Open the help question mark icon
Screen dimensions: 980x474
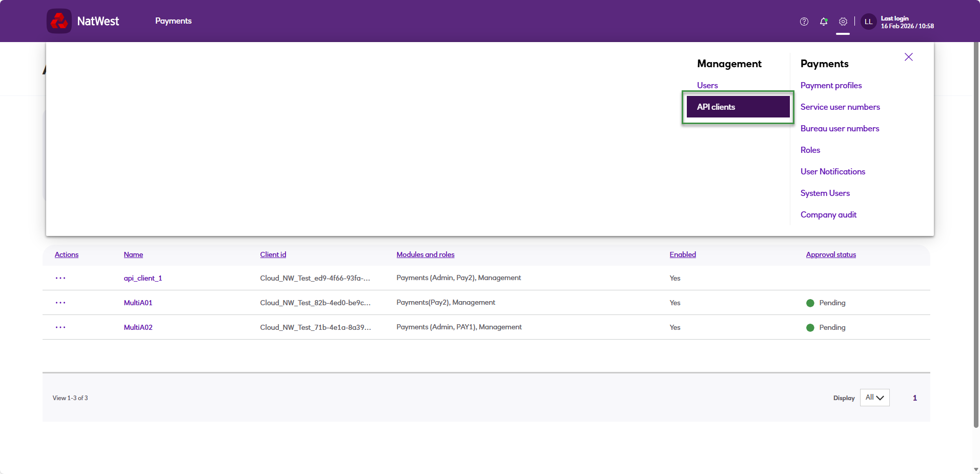pos(804,22)
